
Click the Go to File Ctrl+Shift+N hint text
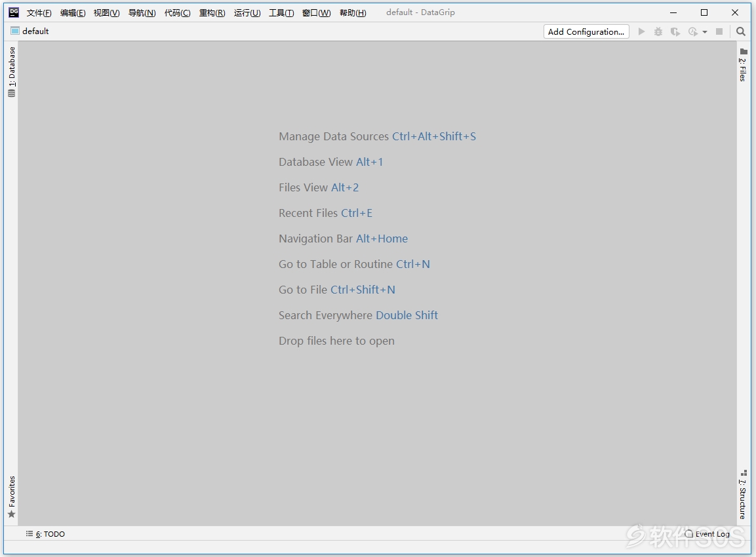[x=337, y=290]
